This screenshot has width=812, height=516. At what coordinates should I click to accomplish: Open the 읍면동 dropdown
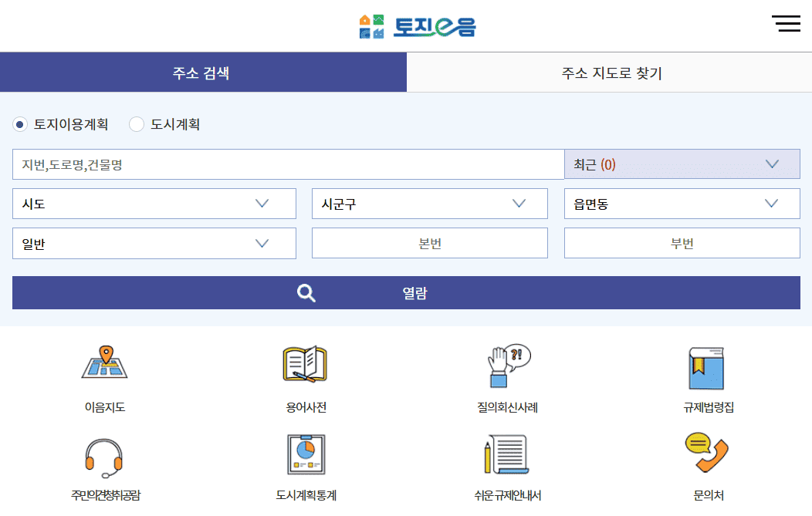682,203
